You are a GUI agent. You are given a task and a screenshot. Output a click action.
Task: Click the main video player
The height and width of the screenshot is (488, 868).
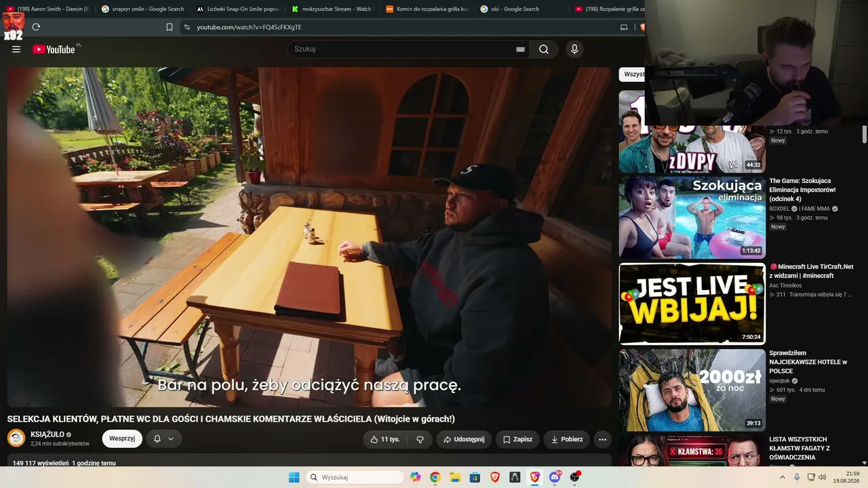point(309,237)
